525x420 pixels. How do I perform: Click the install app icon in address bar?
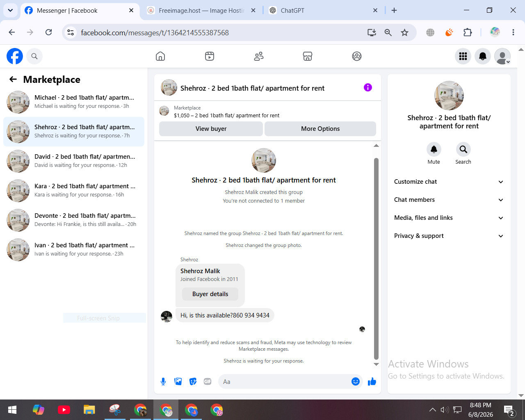click(372, 32)
